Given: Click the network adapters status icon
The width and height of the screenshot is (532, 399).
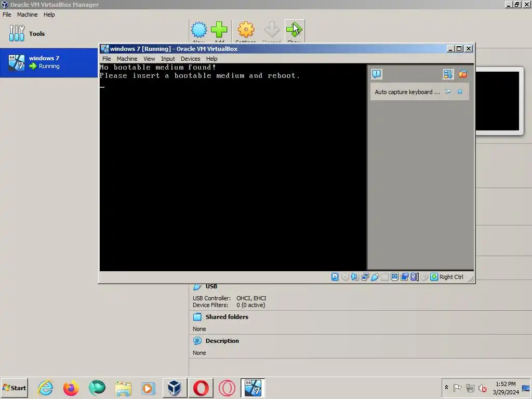Looking at the screenshot, I should (365, 277).
